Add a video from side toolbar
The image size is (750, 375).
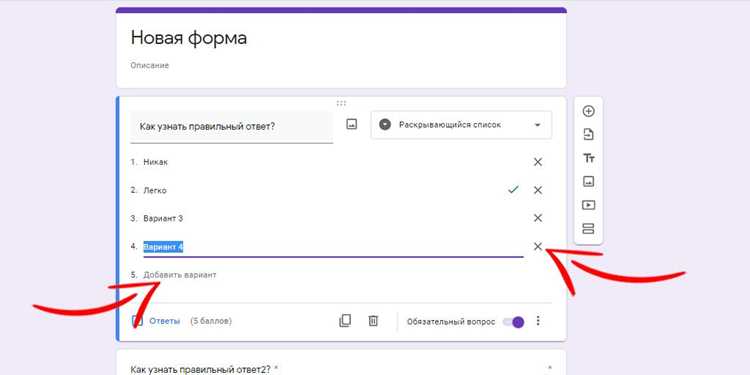[588, 205]
